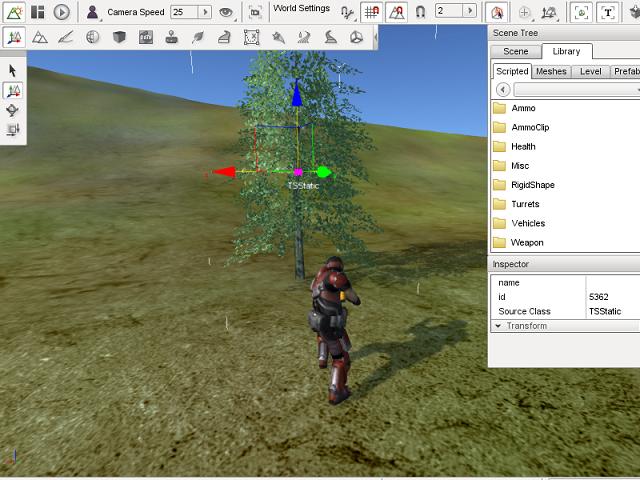Toggle terrain snapping in the toolbar
The height and width of the screenshot is (480, 640).
pyautogui.click(x=396, y=12)
